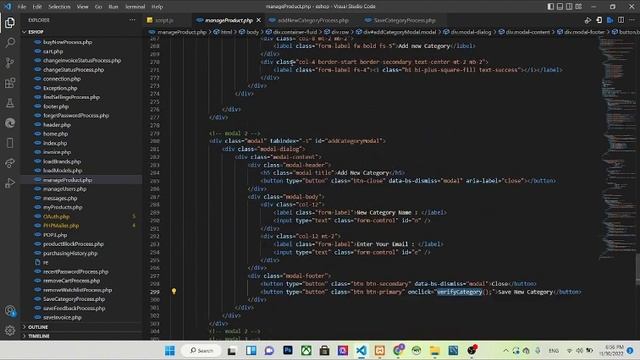
Task: Open the Run menu
Action: [x=113, y=7]
